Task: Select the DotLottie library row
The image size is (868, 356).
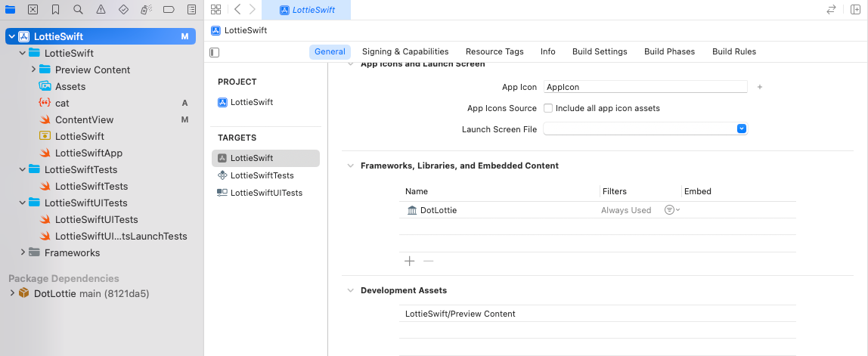Action: click(597, 210)
